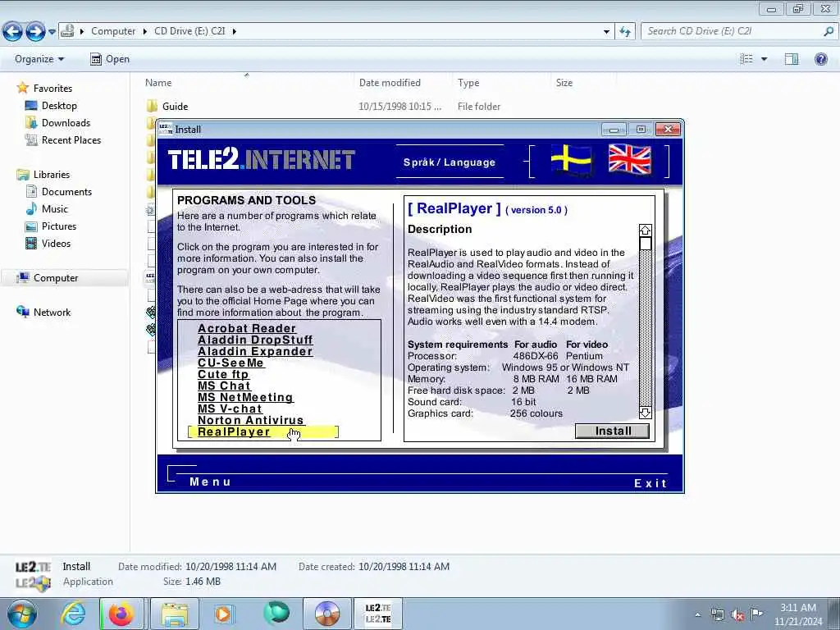Open Explorer help icon
The width and height of the screenshot is (840, 630).
coord(820,59)
